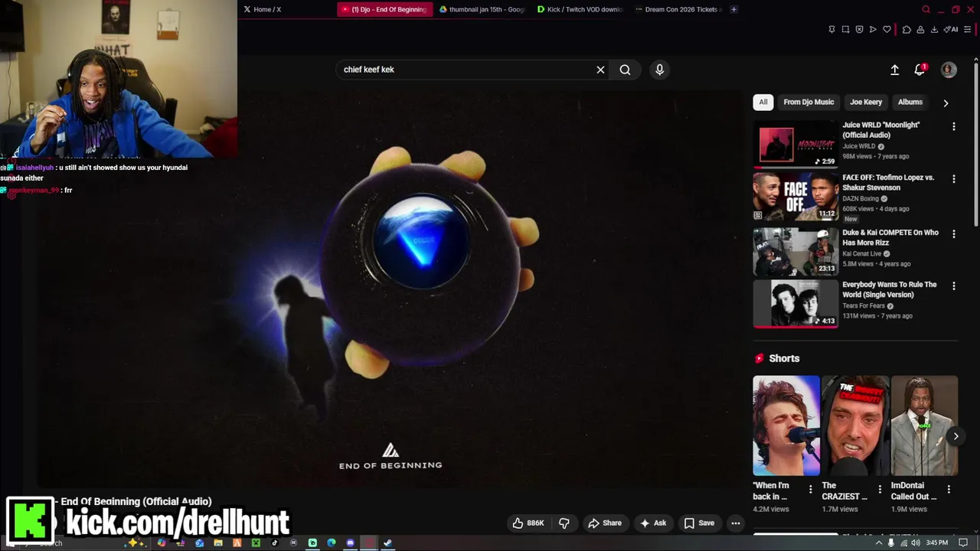Select the All filter chip
980x551 pixels.
click(x=763, y=102)
